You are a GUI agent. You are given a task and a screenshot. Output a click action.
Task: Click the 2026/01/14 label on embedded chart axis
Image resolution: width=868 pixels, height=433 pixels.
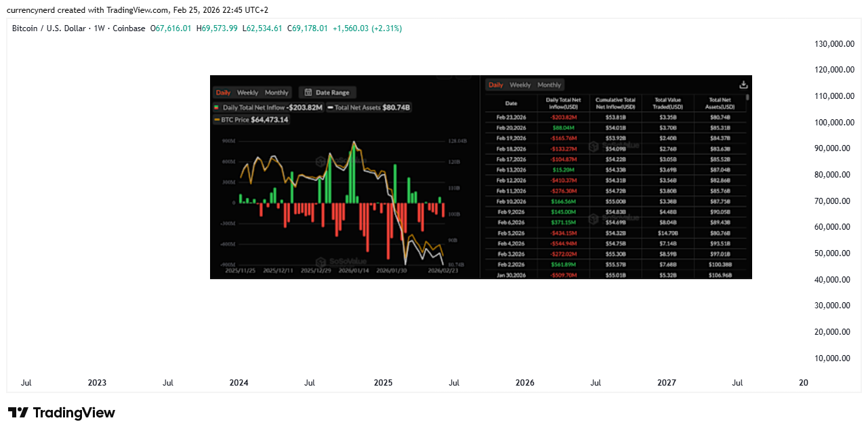352,270
